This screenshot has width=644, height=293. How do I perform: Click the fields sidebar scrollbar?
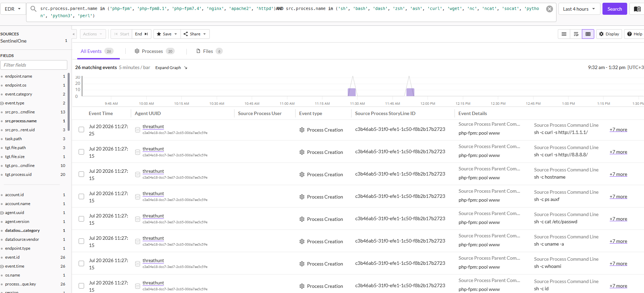click(x=69, y=101)
